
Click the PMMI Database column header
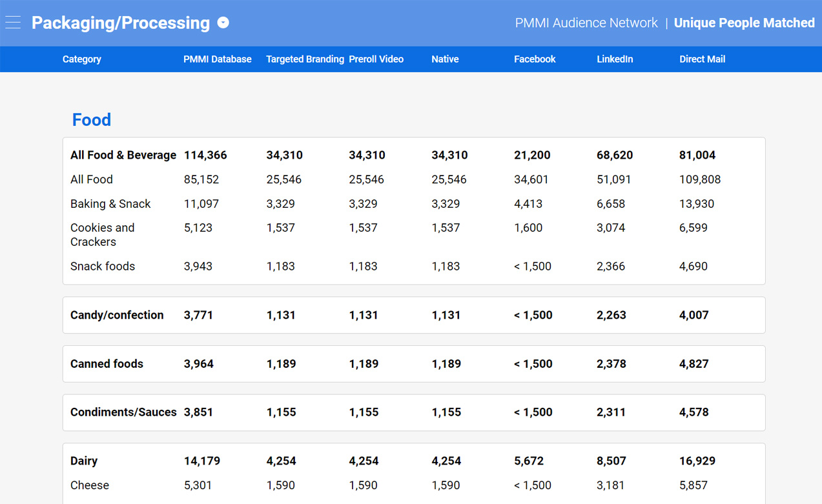(218, 59)
